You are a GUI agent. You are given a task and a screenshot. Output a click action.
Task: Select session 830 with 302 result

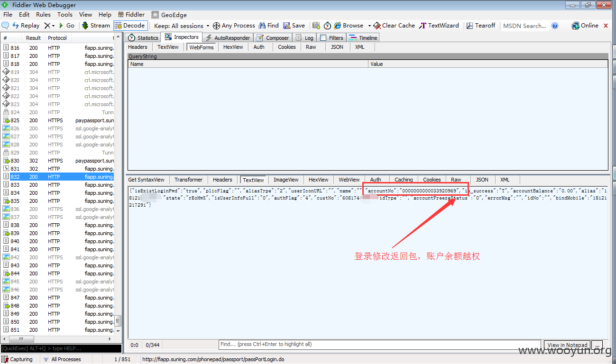tap(57, 161)
